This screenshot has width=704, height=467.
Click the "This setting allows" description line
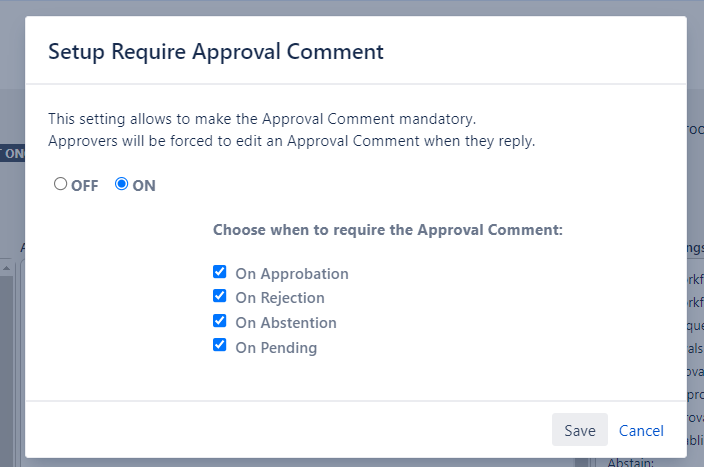[262, 119]
